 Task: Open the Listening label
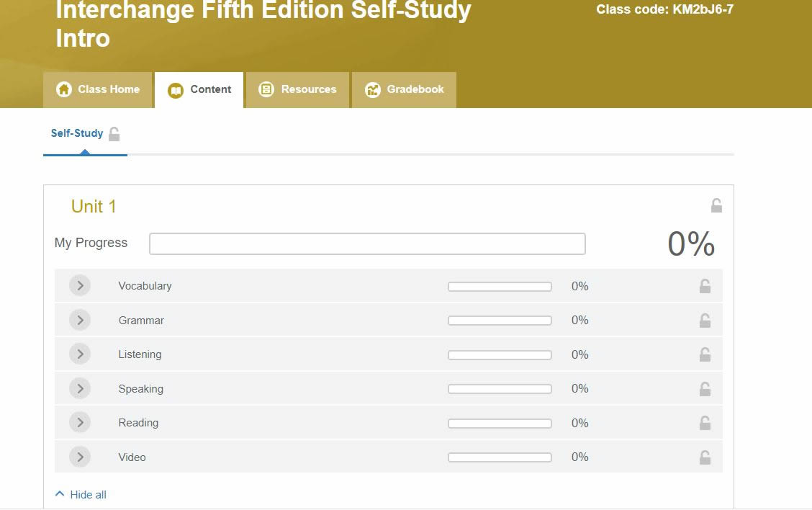[140, 354]
